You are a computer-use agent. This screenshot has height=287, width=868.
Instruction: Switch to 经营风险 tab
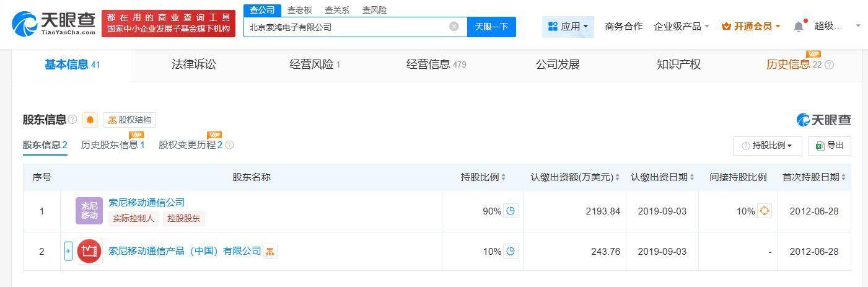coord(315,64)
